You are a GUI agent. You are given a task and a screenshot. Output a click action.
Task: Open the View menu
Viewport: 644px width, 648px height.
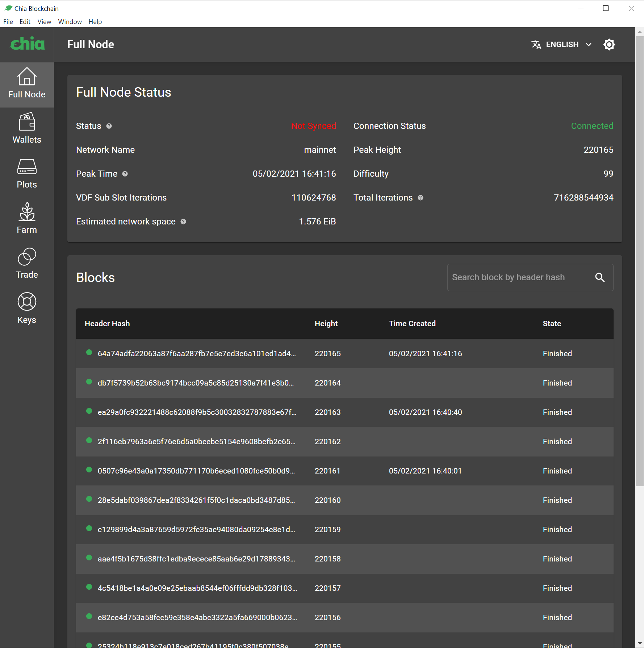44,21
